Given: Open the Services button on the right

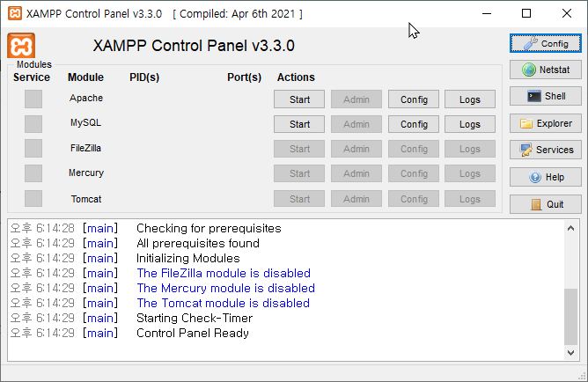Looking at the screenshot, I should [x=545, y=150].
